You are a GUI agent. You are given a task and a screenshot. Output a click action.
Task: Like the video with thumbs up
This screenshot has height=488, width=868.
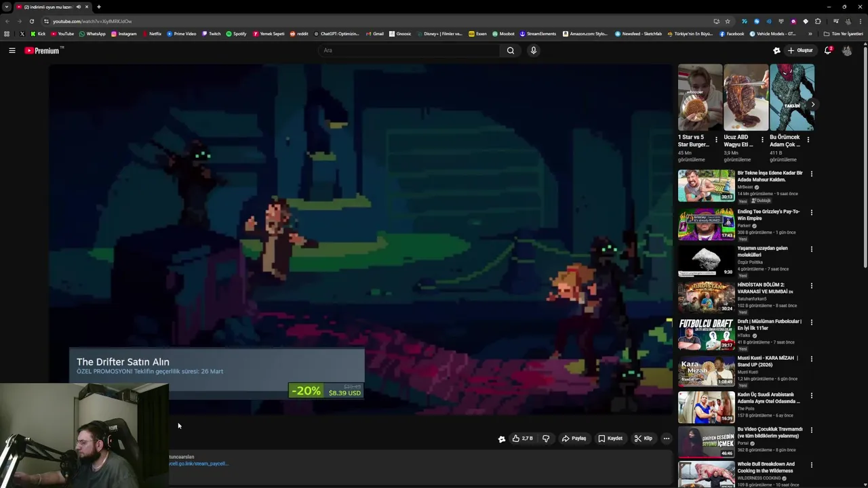[522, 439]
